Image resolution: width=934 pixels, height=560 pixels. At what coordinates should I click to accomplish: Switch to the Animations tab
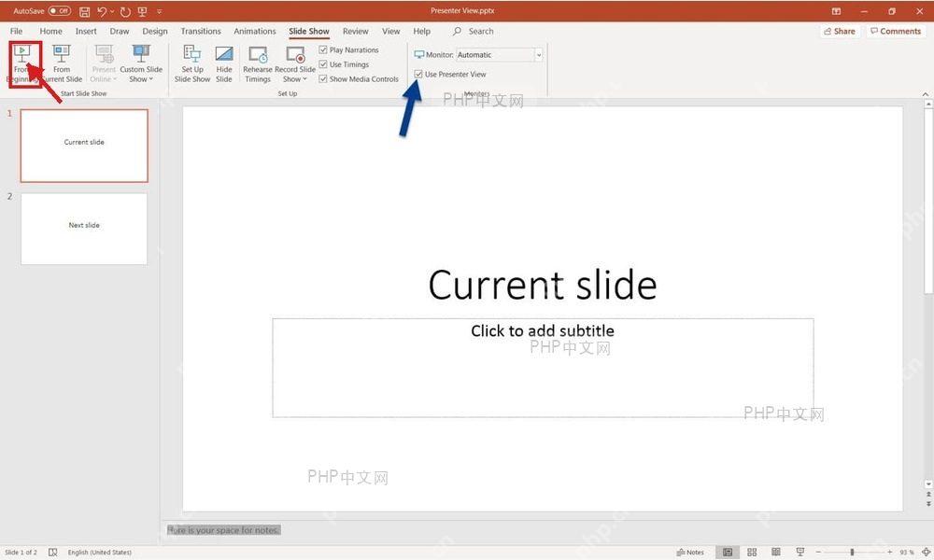pos(254,31)
